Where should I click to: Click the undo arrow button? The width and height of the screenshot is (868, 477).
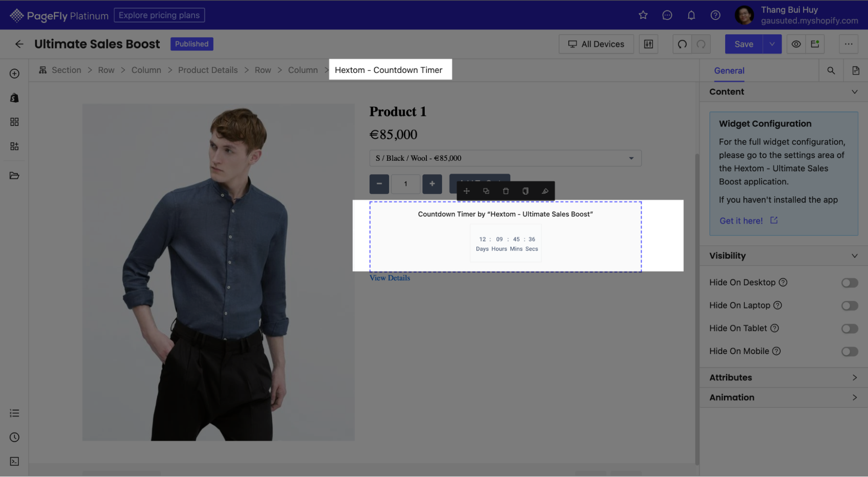(682, 44)
